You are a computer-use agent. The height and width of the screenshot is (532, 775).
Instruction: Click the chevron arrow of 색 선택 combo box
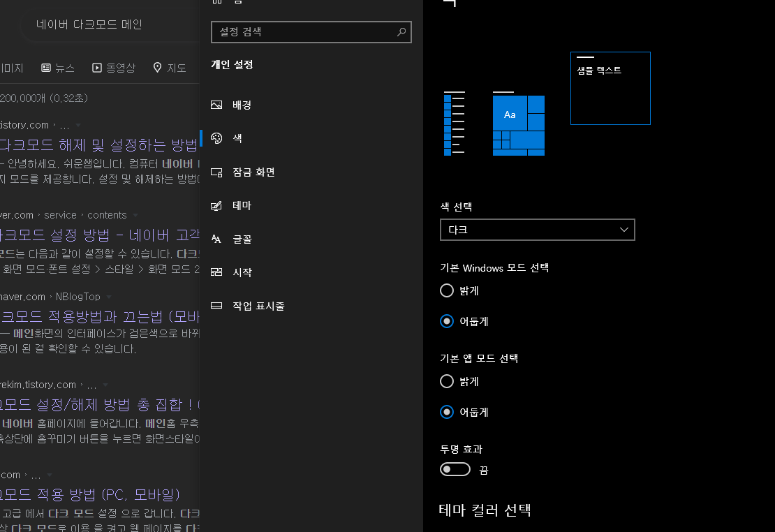click(623, 230)
